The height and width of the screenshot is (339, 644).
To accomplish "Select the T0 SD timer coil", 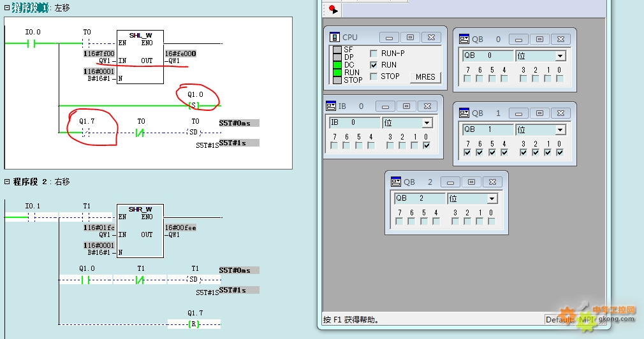I will [194, 132].
